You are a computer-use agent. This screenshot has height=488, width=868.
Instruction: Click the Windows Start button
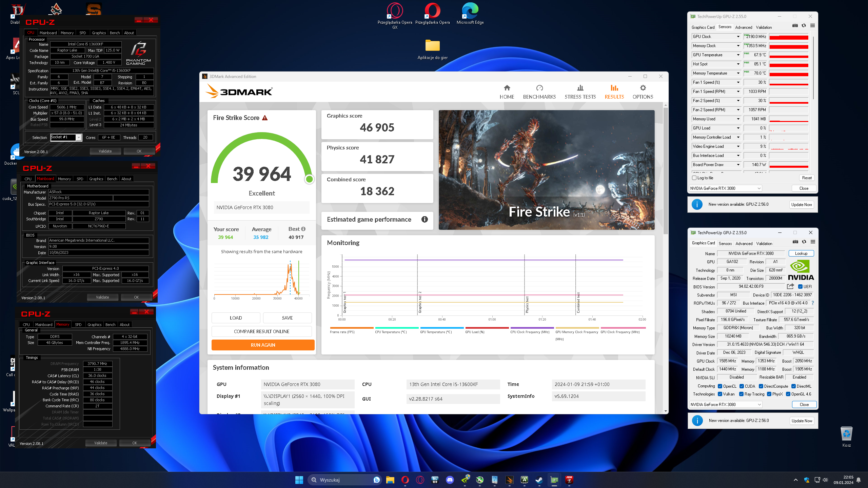(x=299, y=480)
